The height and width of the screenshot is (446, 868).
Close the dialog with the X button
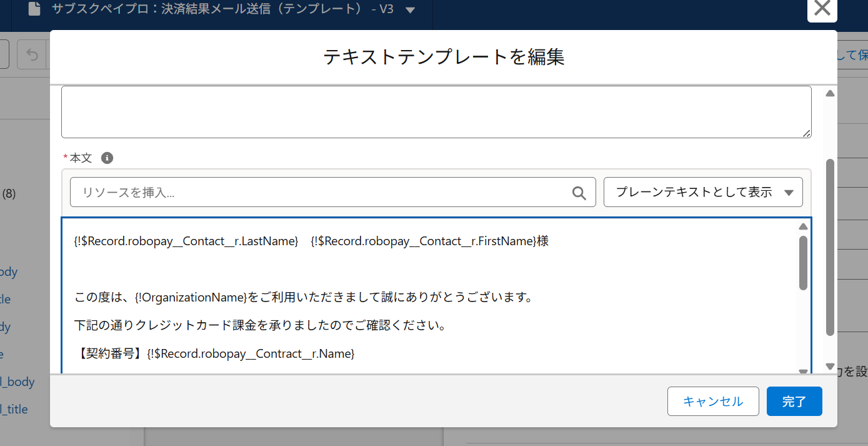[822, 9]
